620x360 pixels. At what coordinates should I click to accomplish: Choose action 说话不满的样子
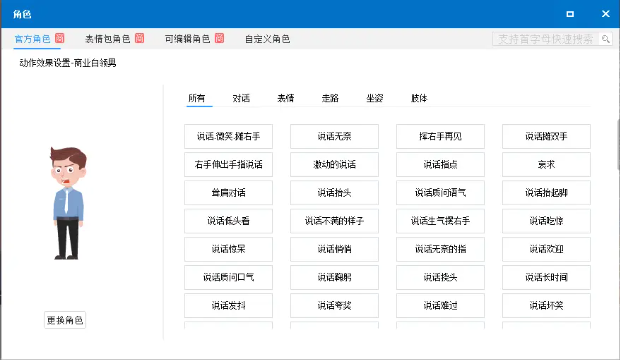pos(335,221)
